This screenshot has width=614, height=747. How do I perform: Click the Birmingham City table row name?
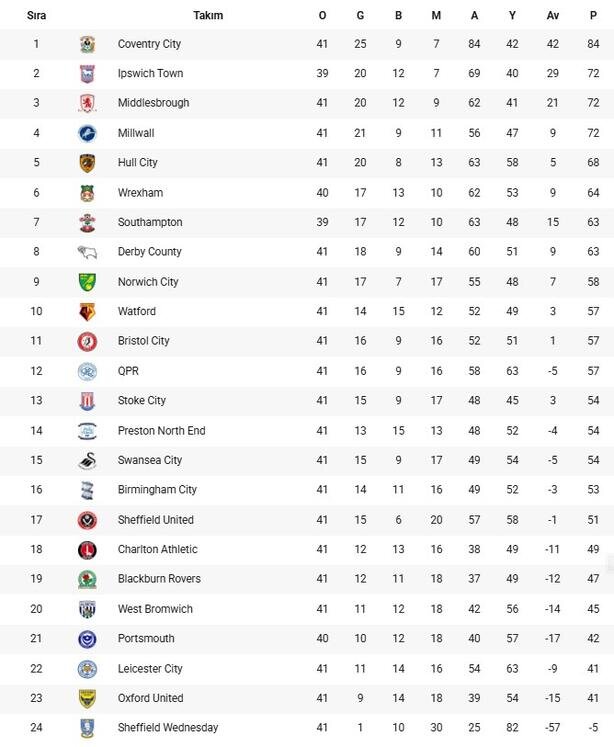[x=157, y=490]
